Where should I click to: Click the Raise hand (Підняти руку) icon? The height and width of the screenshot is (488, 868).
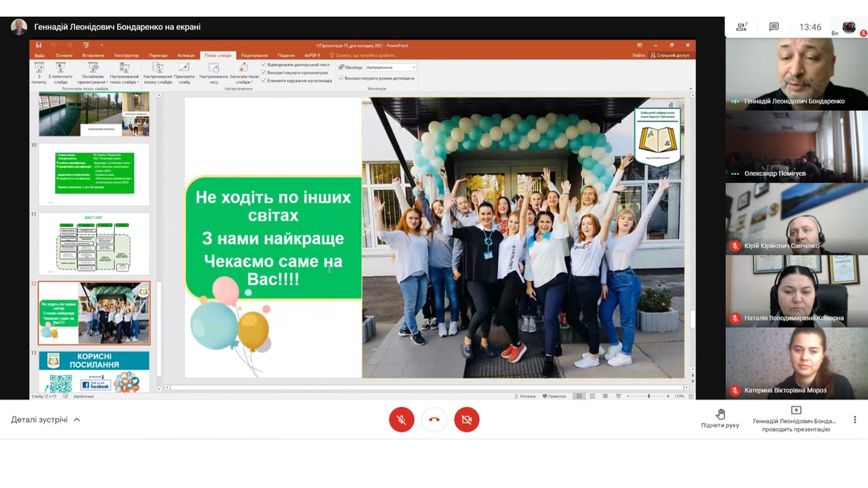coord(720,414)
